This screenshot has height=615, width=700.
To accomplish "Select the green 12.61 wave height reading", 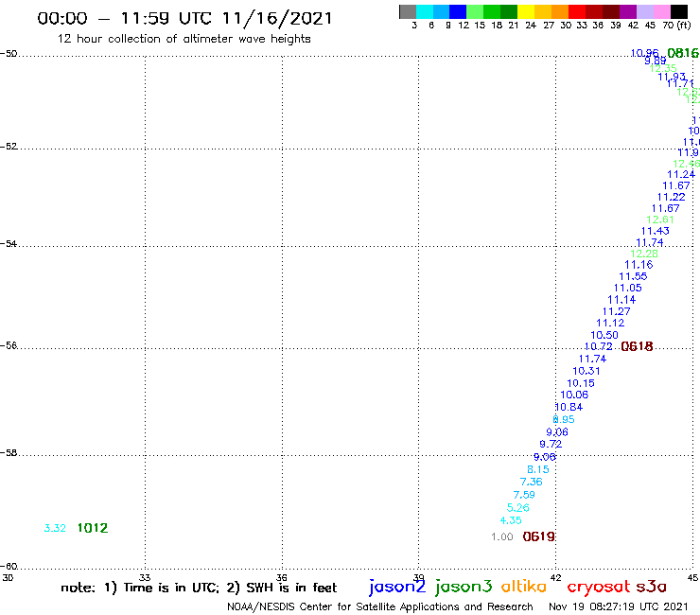I will (x=660, y=220).
